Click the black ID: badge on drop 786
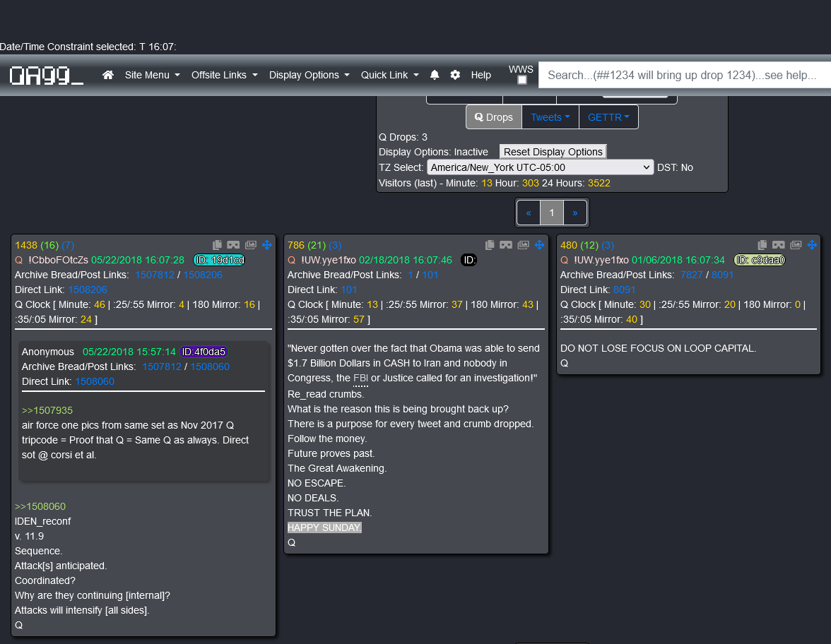The image size is (831, 644). point(469,260)
